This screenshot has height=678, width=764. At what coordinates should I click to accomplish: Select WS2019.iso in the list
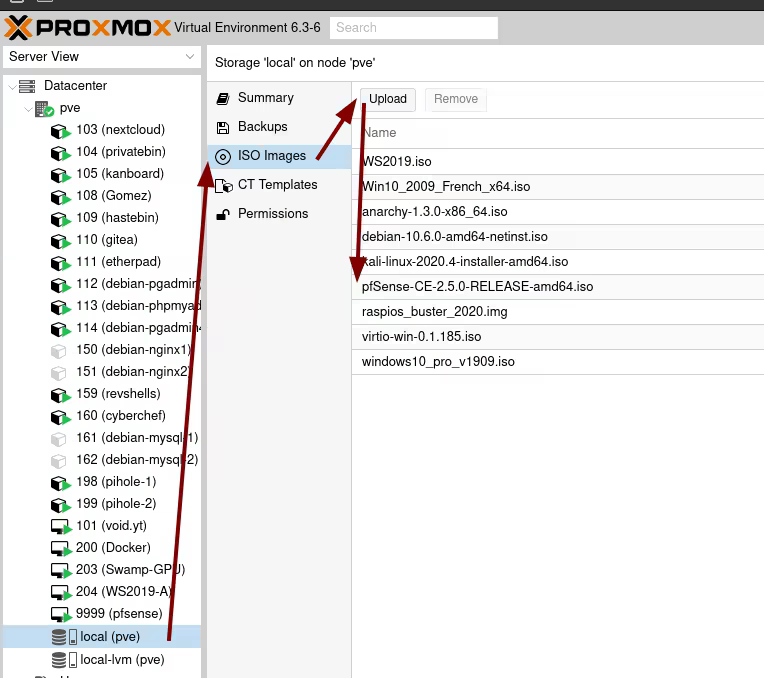click(558, 162)
